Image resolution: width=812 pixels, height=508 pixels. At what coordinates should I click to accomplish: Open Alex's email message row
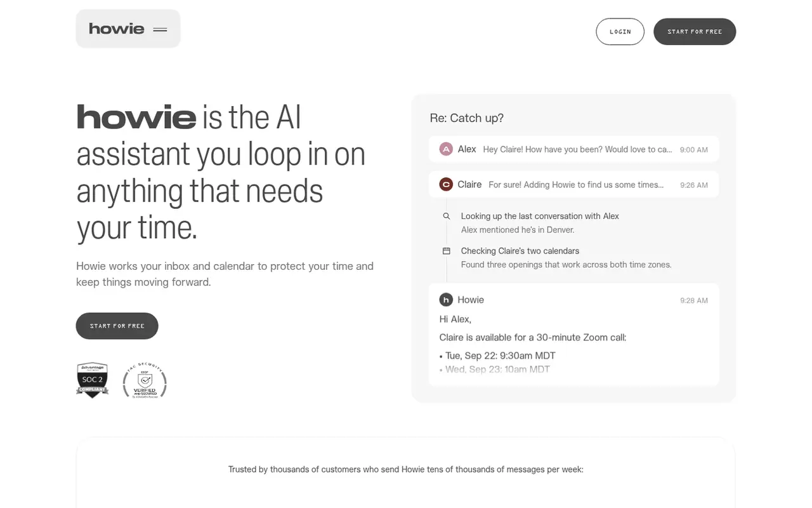click(x=574, y=149)
